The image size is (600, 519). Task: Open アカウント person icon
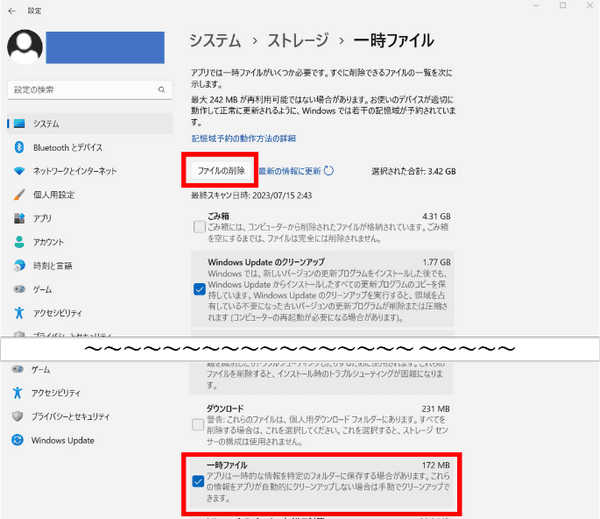(x=19, y=242)
